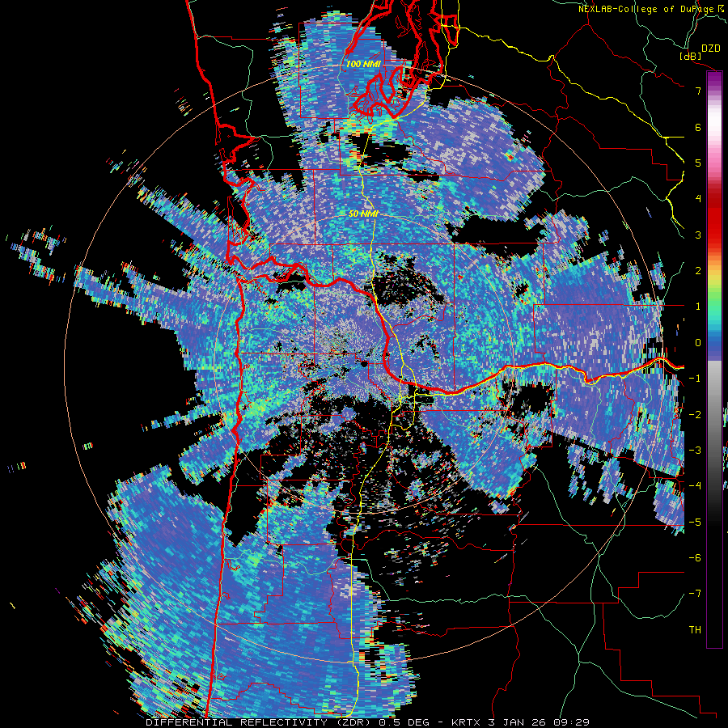This screenshot has width=728, height=728.
Task: Click the 100 NMI range ring label
Action: pos(363,64)
